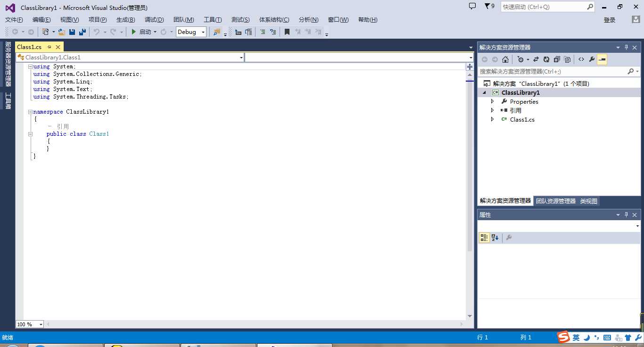This screenshot has height=347, width=644.
Task: Comment out the selected lines icon
Action: pos(263,32)
